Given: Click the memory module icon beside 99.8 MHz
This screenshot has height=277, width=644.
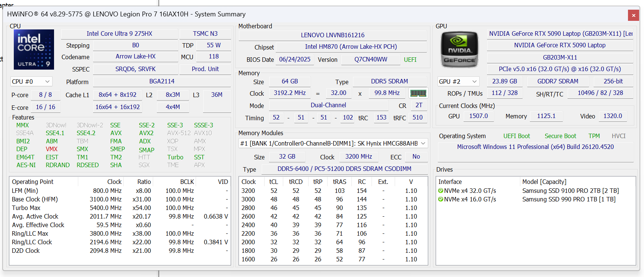Looking at the screenshot, I should pos(418,93).
